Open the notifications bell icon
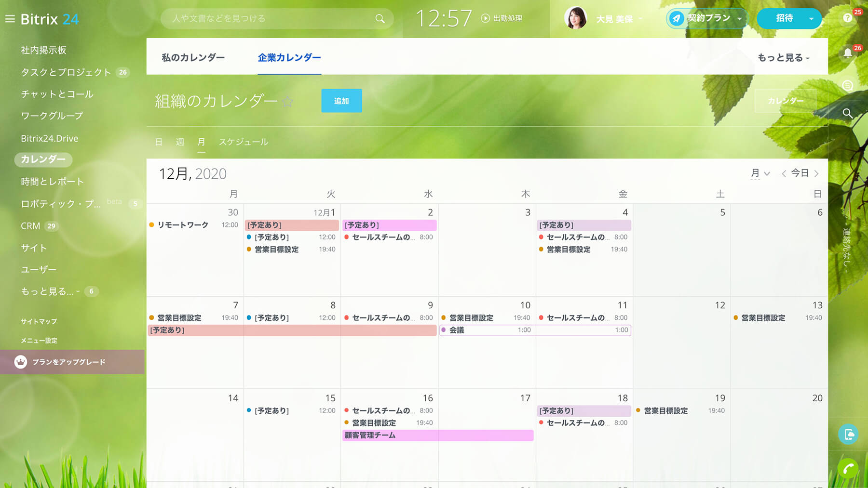Image resolution: width=868 pixels, height=488 pixels. 847,53
